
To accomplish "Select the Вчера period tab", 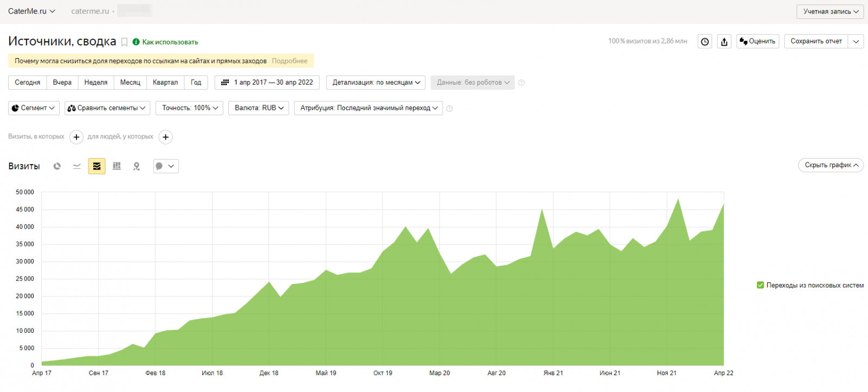I will click(62, 83).
